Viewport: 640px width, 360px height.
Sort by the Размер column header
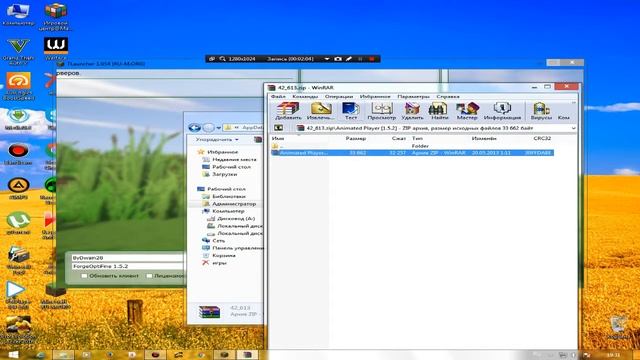coord(356,138)
